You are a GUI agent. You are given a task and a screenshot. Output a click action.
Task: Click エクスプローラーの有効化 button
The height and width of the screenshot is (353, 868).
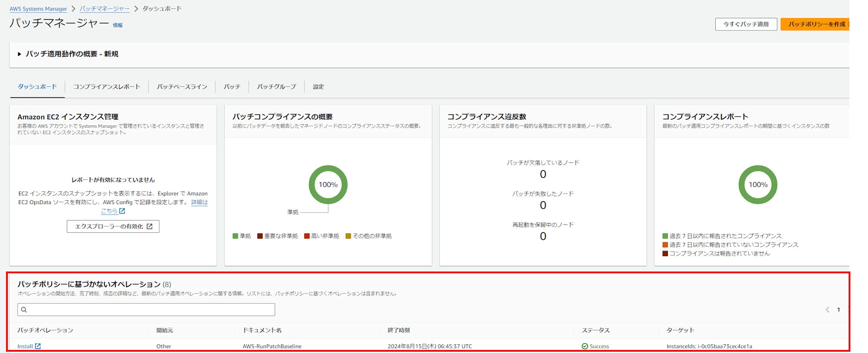[x=113, y=226]
